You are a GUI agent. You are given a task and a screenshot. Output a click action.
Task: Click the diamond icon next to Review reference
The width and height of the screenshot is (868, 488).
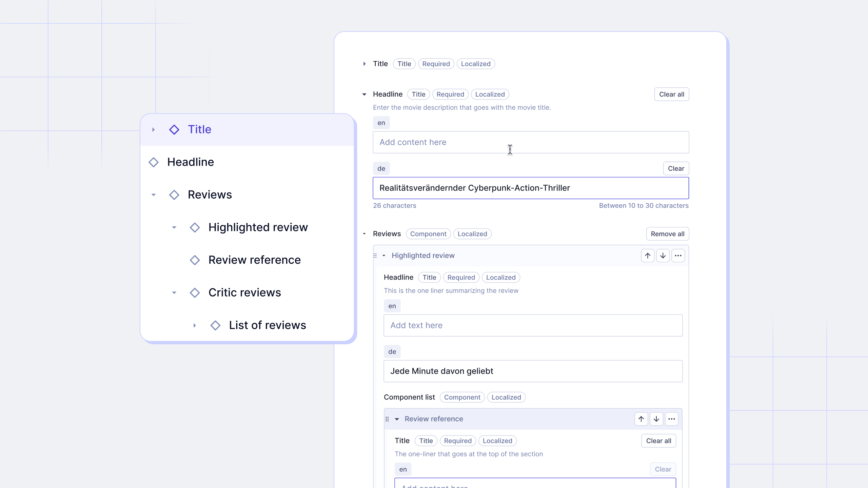(196, 259)
